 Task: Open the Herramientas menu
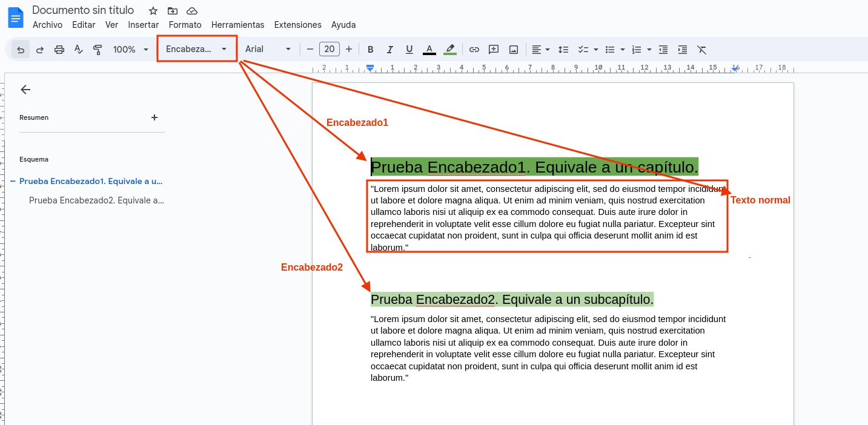238,25
